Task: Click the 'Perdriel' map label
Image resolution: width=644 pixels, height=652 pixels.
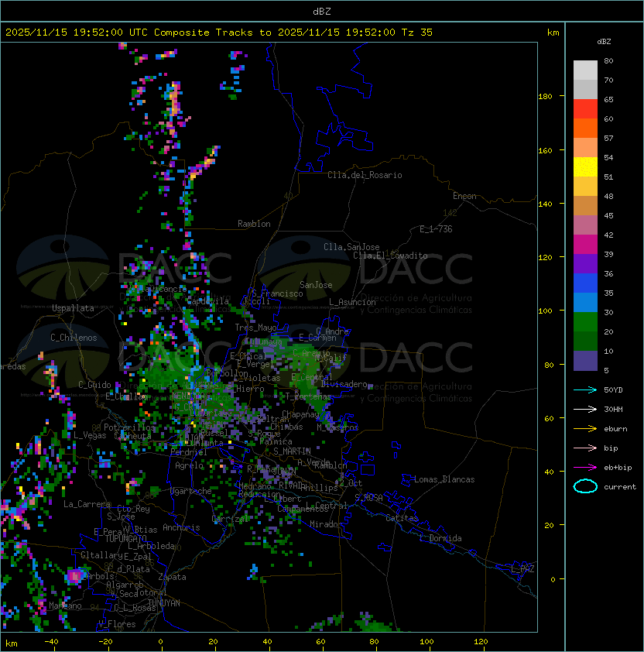Action: [x=189, y=452]
